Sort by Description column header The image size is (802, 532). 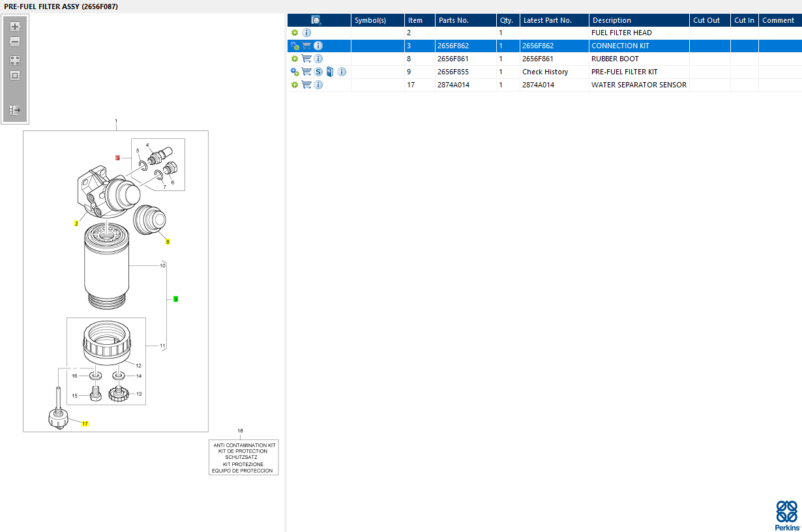click(x=639, y=20)
